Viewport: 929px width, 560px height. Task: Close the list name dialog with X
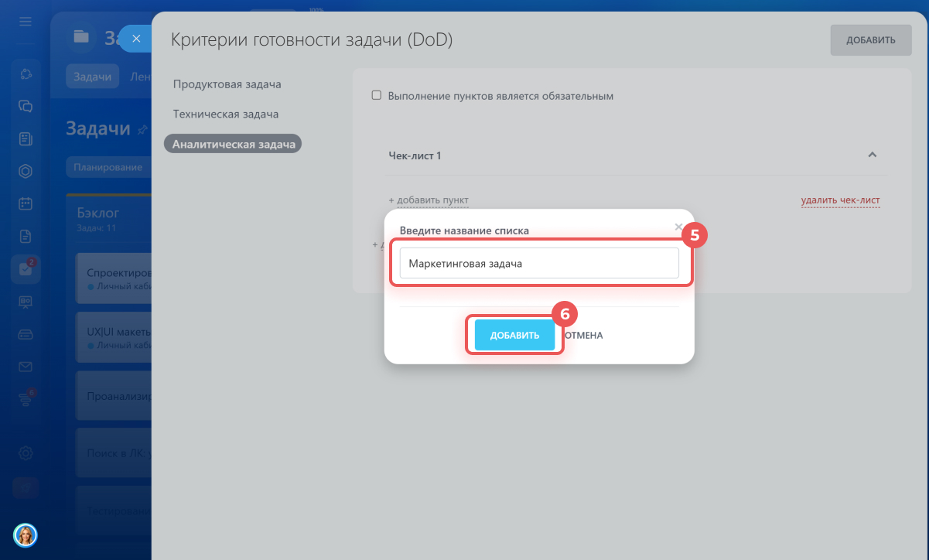pos(678,227)
